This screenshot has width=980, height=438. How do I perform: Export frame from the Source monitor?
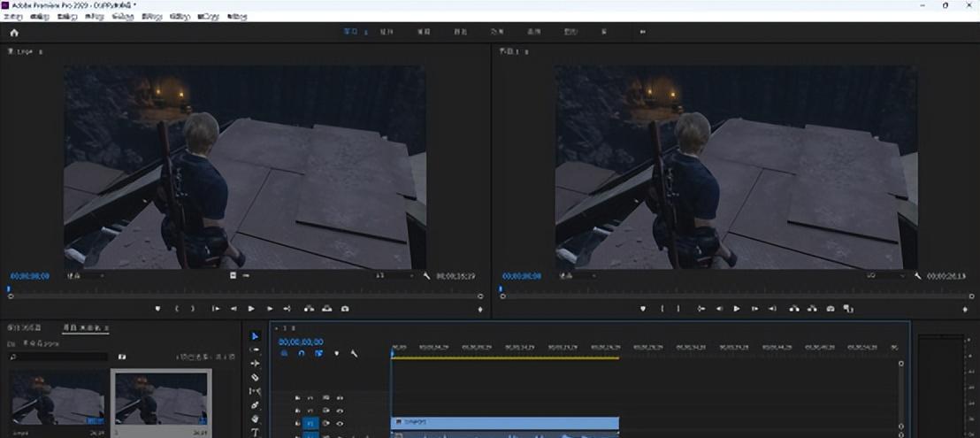coord(345,309)
